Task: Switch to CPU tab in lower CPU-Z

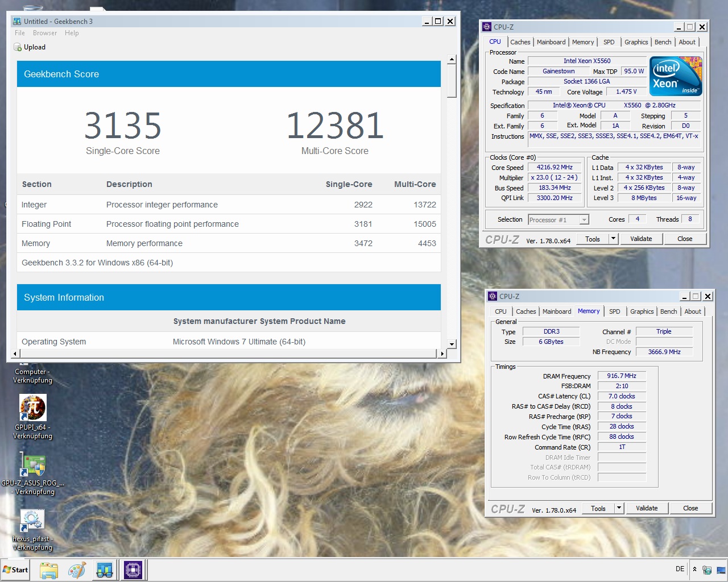Action: [x=500, y=311]
